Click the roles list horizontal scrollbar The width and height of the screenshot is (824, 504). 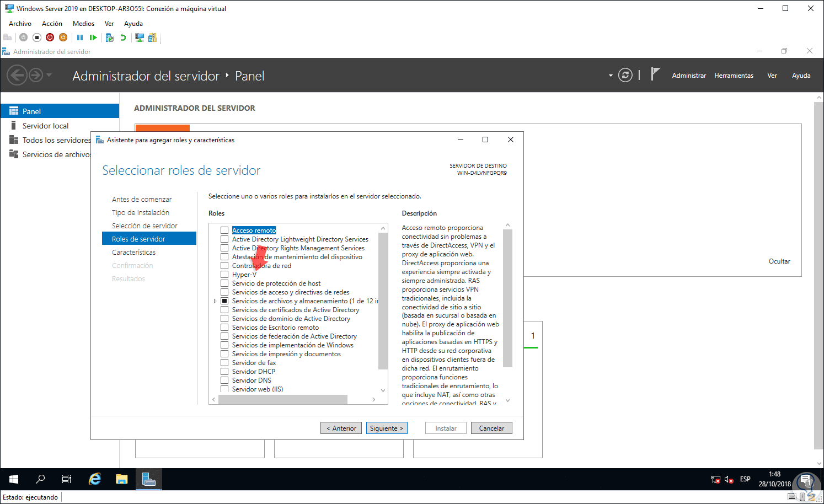(283, 399)
